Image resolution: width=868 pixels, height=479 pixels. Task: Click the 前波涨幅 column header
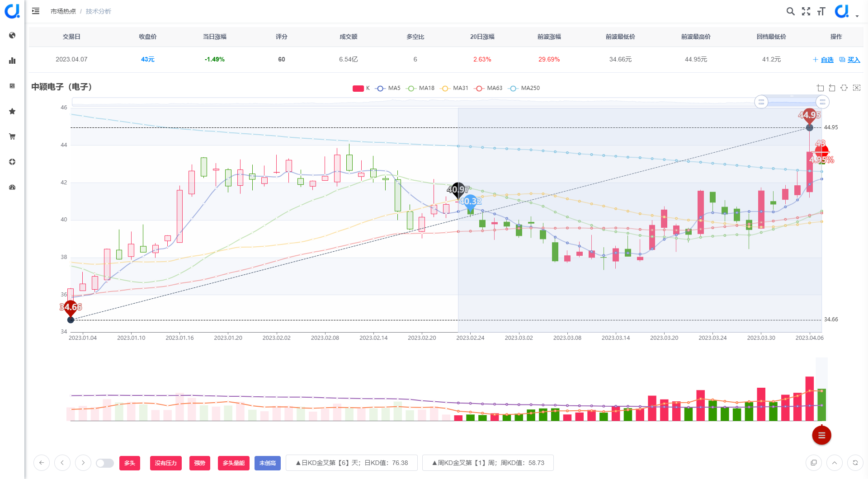549,37
